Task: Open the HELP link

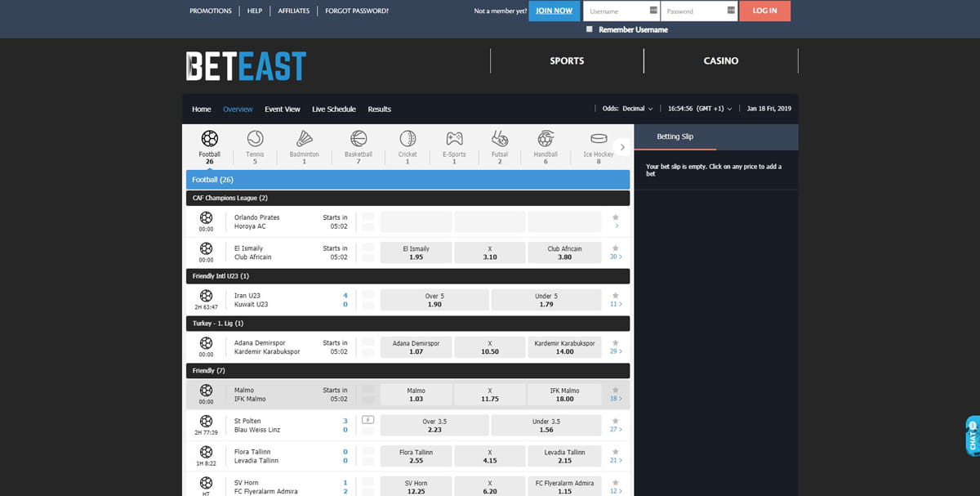Action: tap(255, 11)
